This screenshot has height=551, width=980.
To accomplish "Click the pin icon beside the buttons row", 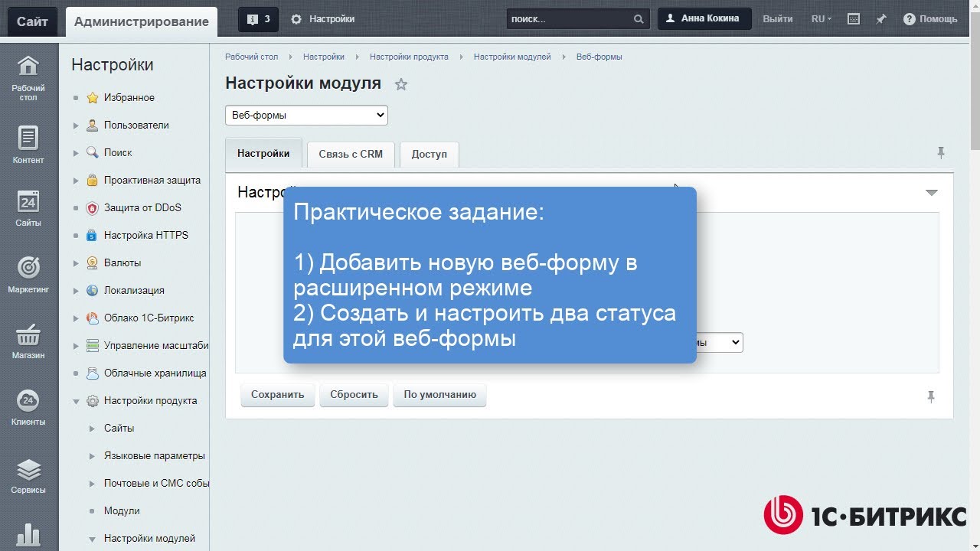I will click(x=931, y=396).
